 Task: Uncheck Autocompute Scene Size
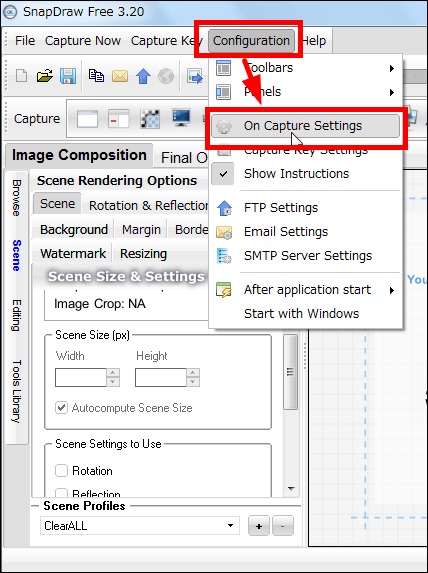(61, 407)
